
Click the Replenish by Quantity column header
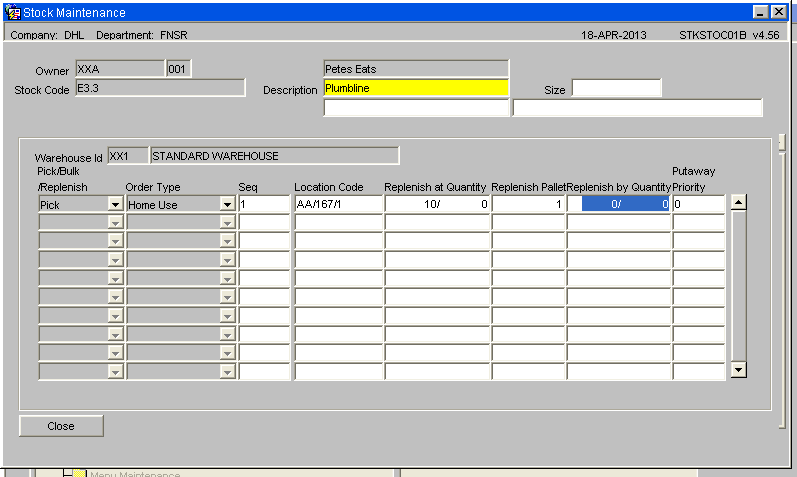coord(619,187)
